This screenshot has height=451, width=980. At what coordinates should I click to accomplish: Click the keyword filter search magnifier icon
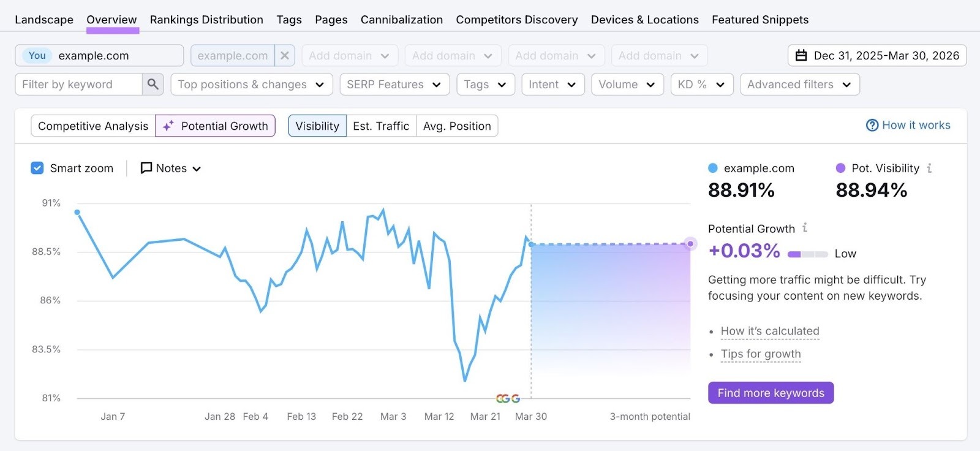[153, 84]
